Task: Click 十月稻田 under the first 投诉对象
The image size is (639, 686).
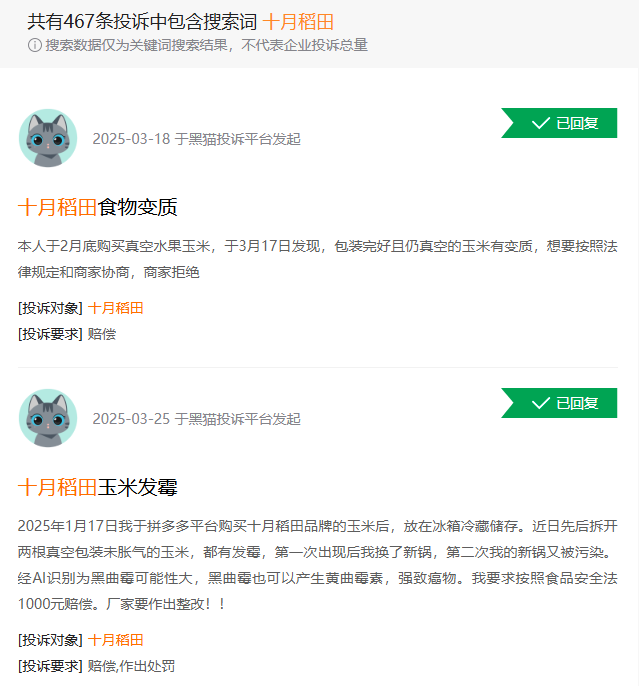Action: point(115,308)
